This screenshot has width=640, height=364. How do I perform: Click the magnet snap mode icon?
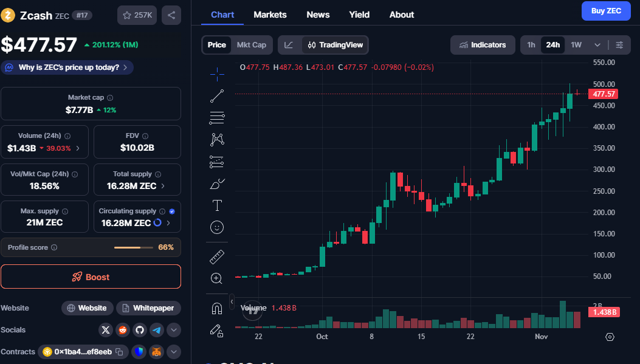[216, 309]
